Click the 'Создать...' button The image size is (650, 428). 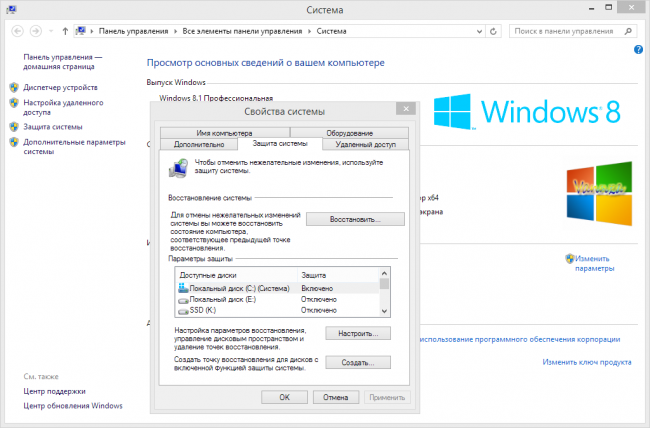tap(358, 362)
